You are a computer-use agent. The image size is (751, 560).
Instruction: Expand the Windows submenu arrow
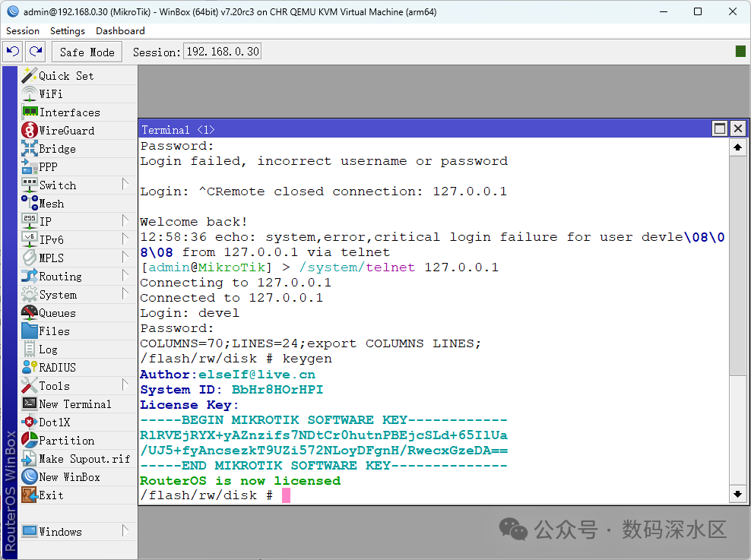[125, 531]
